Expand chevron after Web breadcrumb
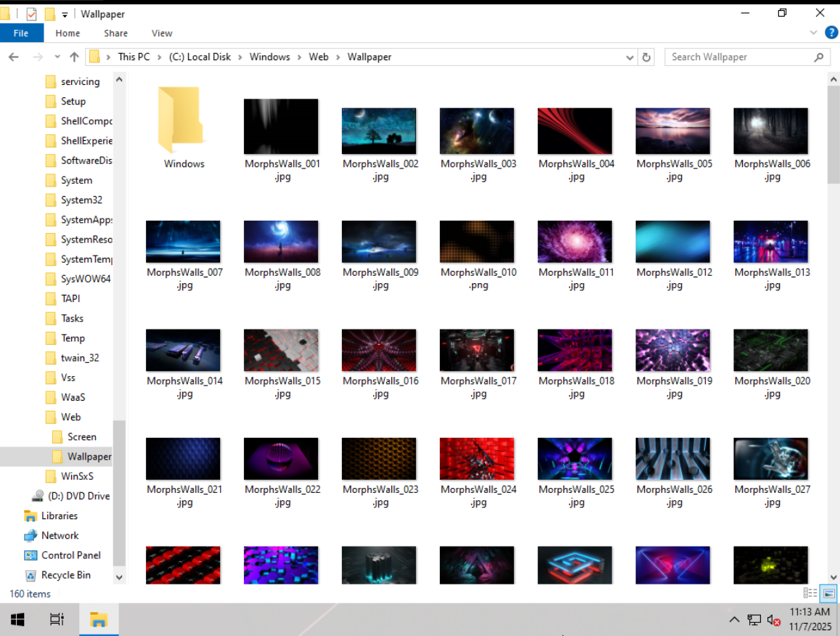This screenshot has height=636, width=840. pyautogui.click(x=338, y=57)
